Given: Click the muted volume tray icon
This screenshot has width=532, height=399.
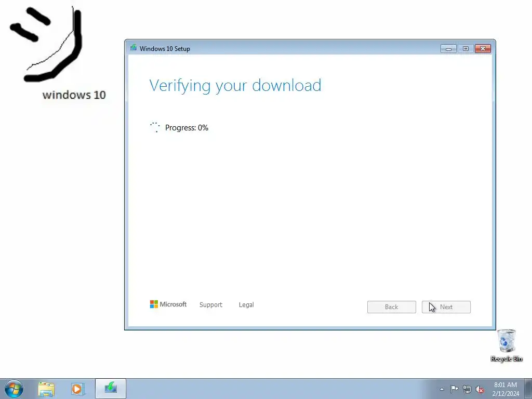Looking at the screenshot, I should (480, 389).
